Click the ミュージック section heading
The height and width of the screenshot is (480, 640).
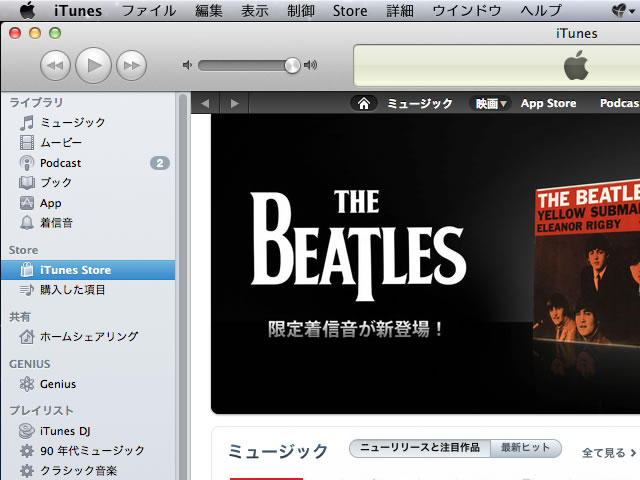coord(278,451)
